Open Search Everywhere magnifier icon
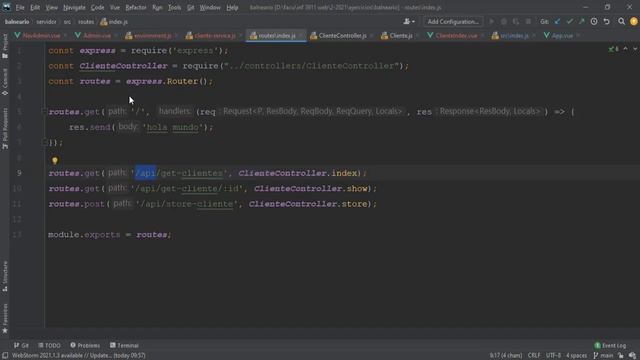The width and height of the screenshot is (640, 360). 621,22
